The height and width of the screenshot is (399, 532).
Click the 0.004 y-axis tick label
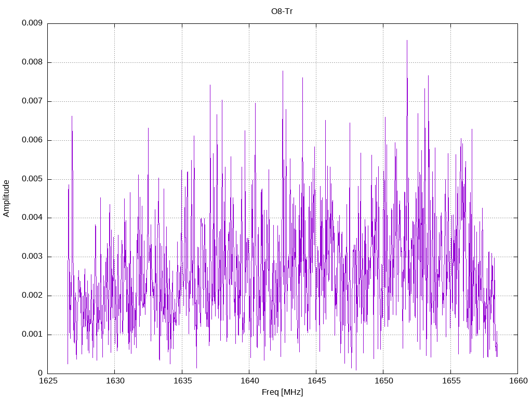click(x=32, y=218)
